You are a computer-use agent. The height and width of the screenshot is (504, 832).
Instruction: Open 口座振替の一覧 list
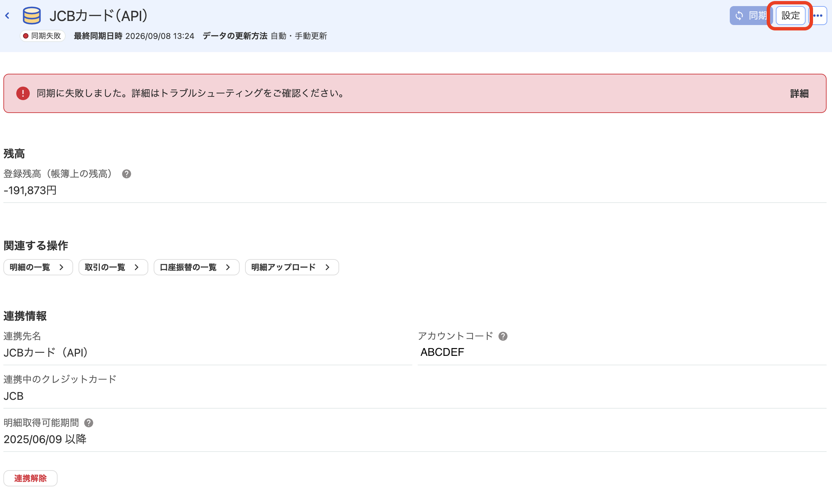coord(197,267)
